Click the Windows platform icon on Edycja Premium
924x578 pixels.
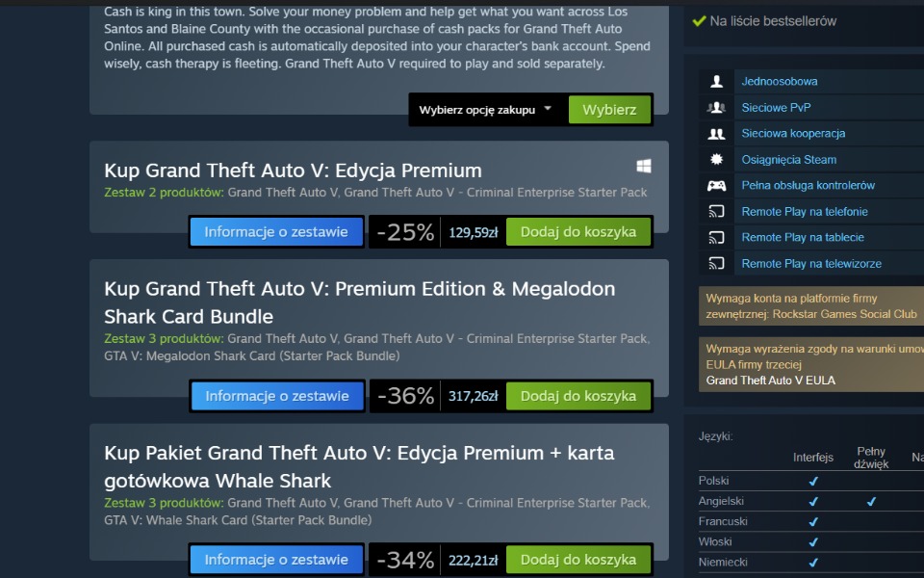click(x=644, y=166)
